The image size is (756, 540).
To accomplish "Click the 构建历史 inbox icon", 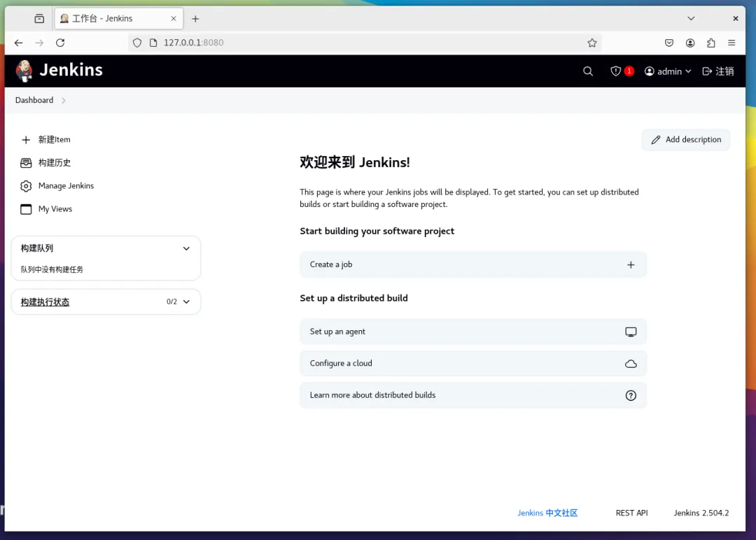I will tap(26, 163).
